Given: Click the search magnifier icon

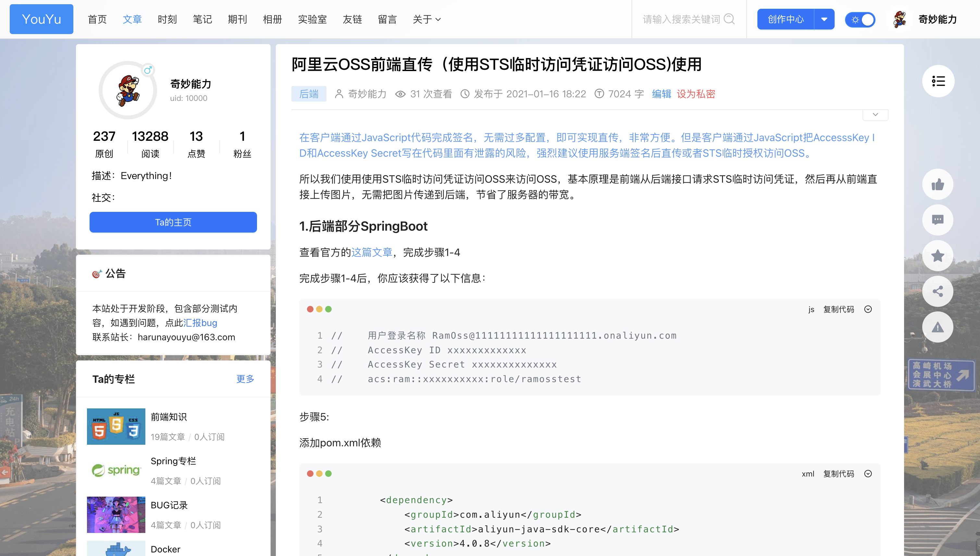Looking at the screenshot, I should click(730, 19).
